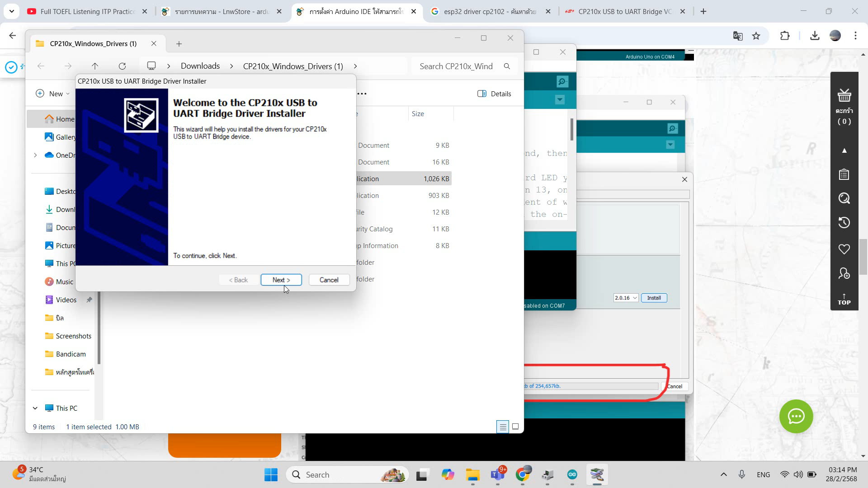Switch Explorer to details list view

point(503,427)
